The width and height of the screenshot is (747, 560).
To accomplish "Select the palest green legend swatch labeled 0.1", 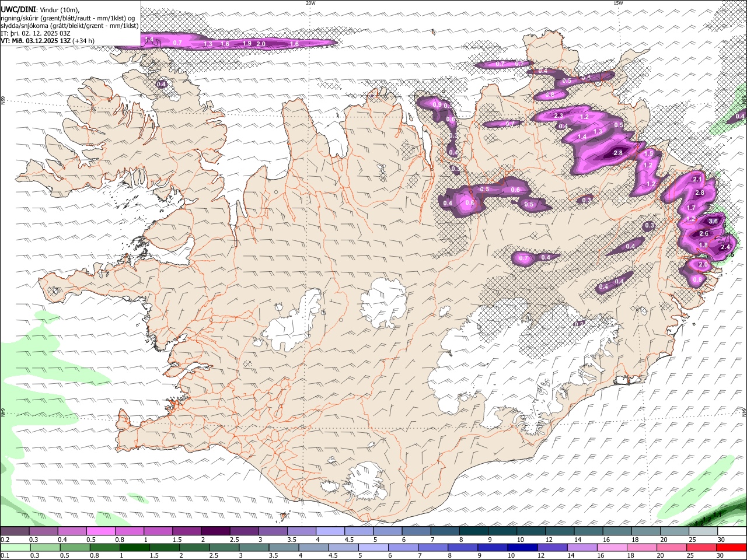I will pos(15,547).
